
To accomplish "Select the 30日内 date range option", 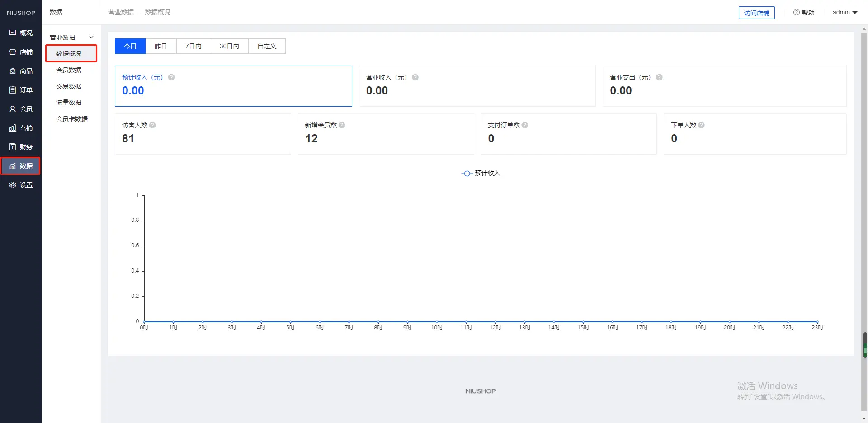I will click(229, 46).
